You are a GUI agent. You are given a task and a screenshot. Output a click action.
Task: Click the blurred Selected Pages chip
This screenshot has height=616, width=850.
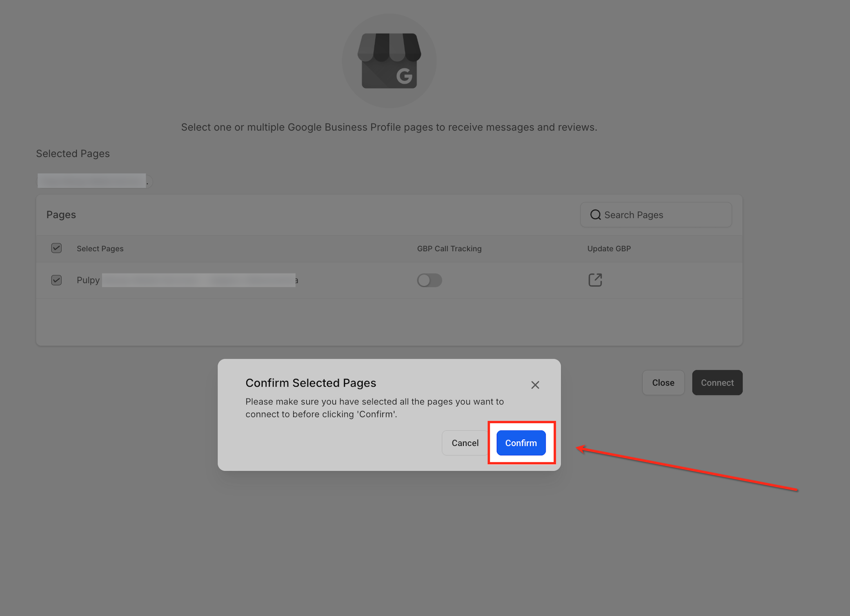(x=94, y=181)
